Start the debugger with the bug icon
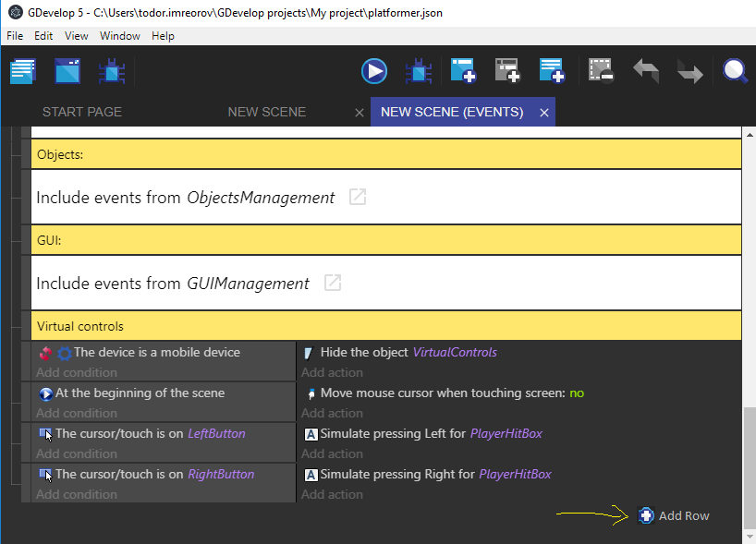The width and height of the screenshot is (756, 544). click(419, 70)
